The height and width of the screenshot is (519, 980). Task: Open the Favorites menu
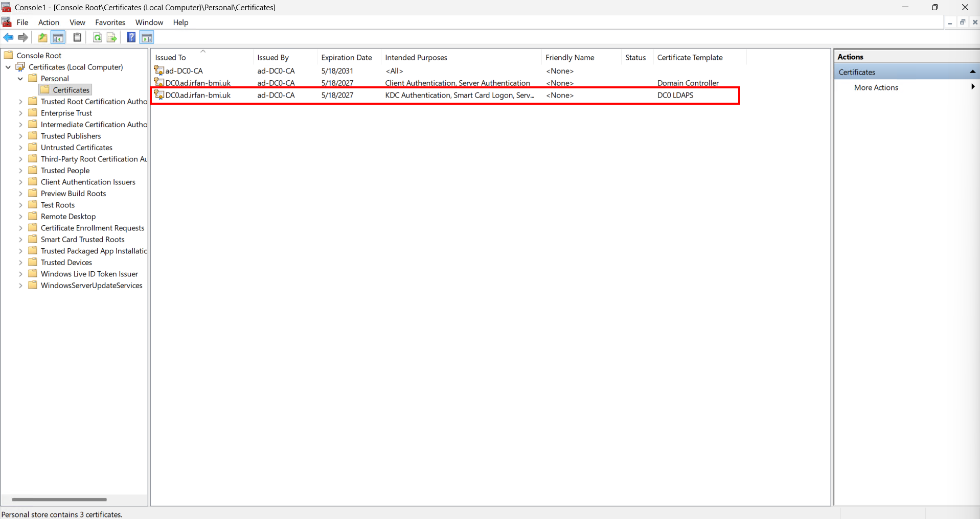coord(110,22)
